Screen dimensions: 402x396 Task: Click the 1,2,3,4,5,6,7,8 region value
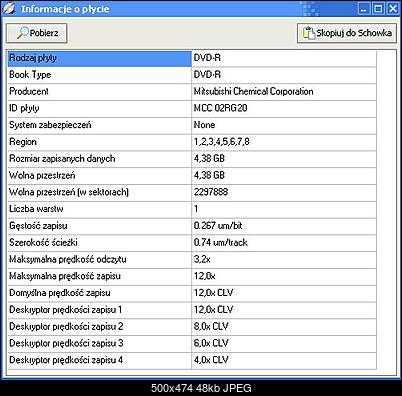click(x=221, y=142)
